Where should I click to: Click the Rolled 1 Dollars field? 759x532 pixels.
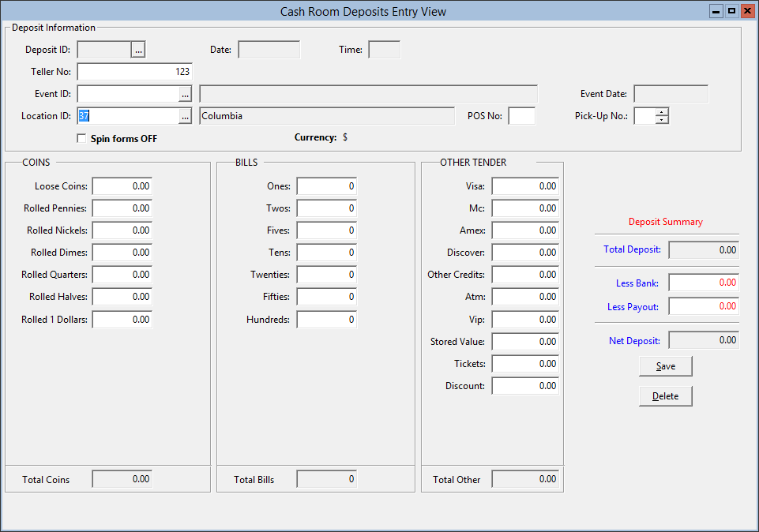(x=122, y=320)
